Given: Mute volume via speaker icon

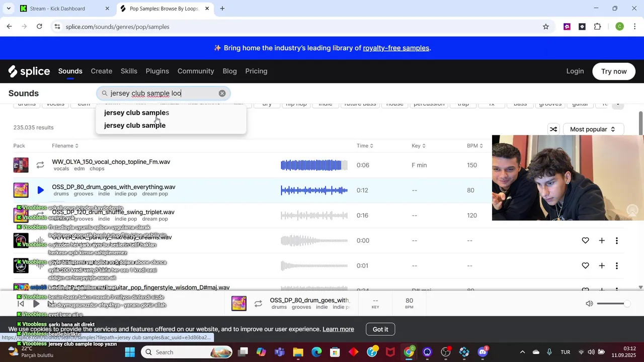Looking at the screenshot, I should 589,304.
